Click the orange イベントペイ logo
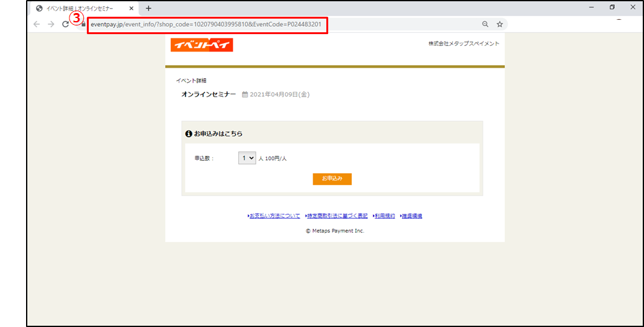644x327 pixels. 202,44
